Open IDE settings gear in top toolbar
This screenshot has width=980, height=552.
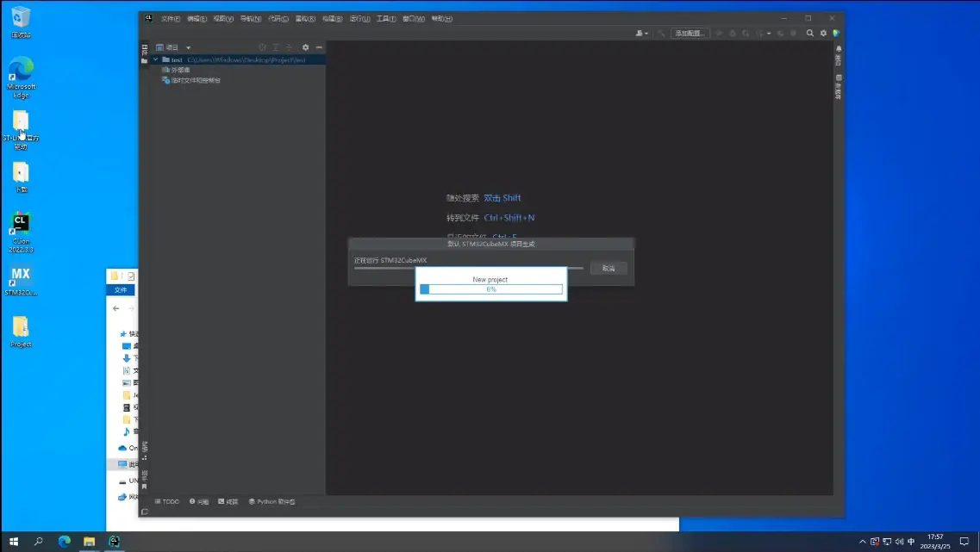click(823, 33)
